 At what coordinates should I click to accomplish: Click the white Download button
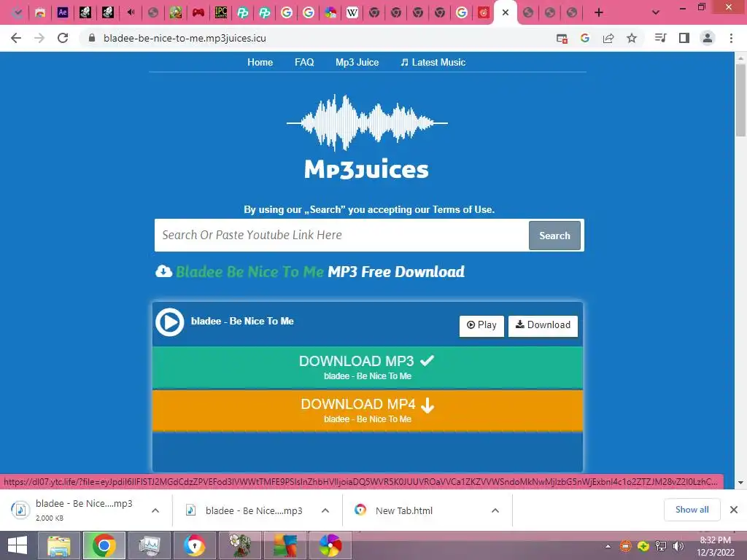point(543,326)
